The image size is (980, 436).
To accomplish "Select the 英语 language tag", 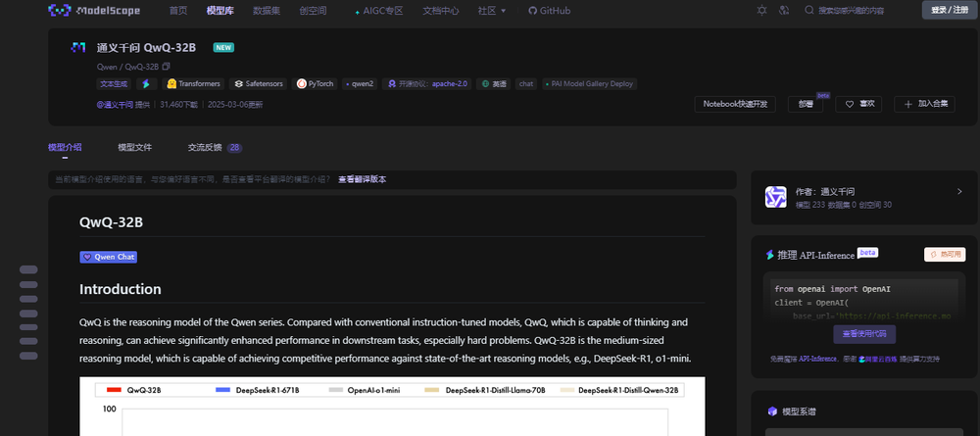I will (x=494, y=83).
